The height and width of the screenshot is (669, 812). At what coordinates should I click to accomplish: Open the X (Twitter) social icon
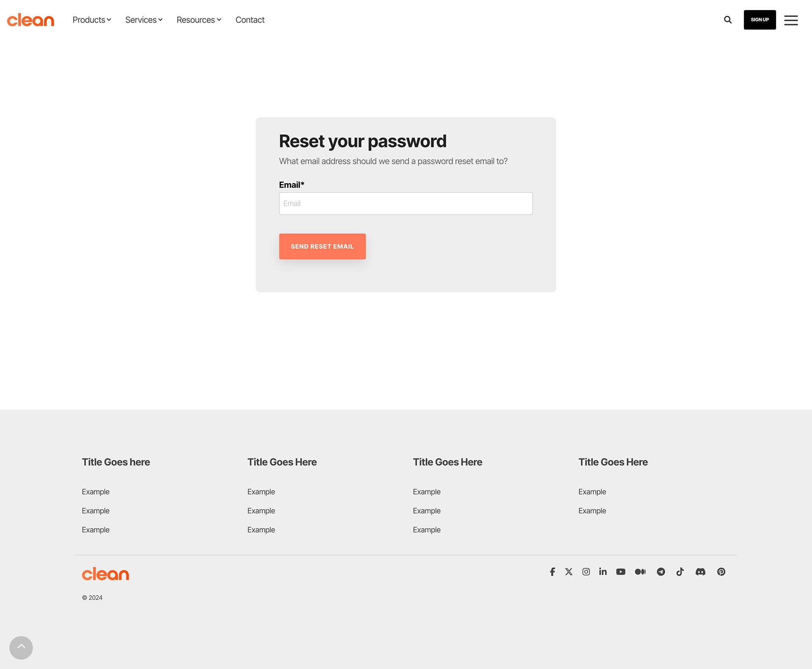pos(569,572)
